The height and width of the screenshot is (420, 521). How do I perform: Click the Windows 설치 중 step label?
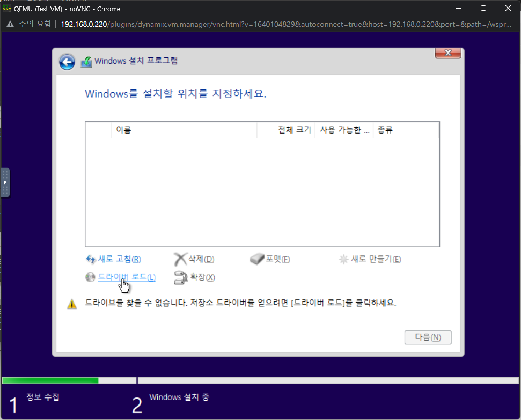coord(179,397)
